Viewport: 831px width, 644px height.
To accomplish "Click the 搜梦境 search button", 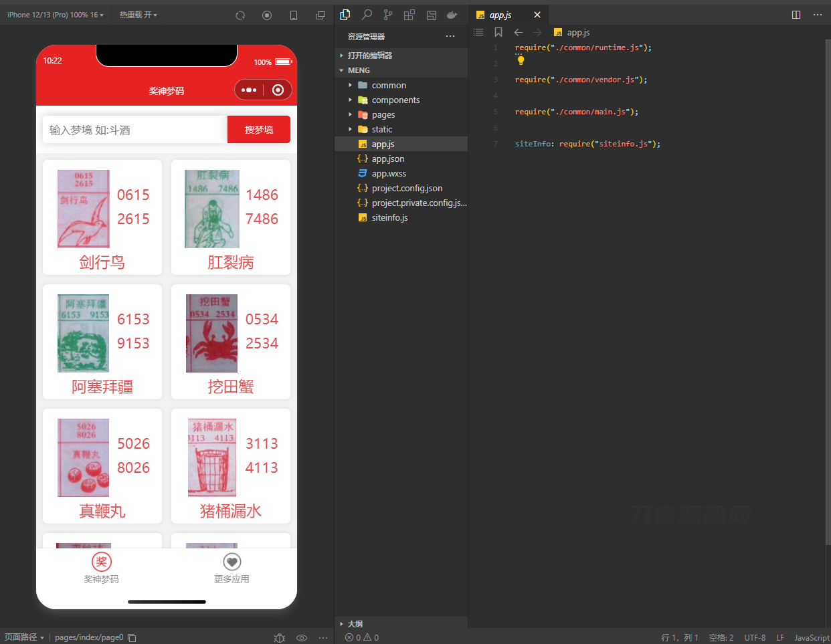I will (259, 130).
